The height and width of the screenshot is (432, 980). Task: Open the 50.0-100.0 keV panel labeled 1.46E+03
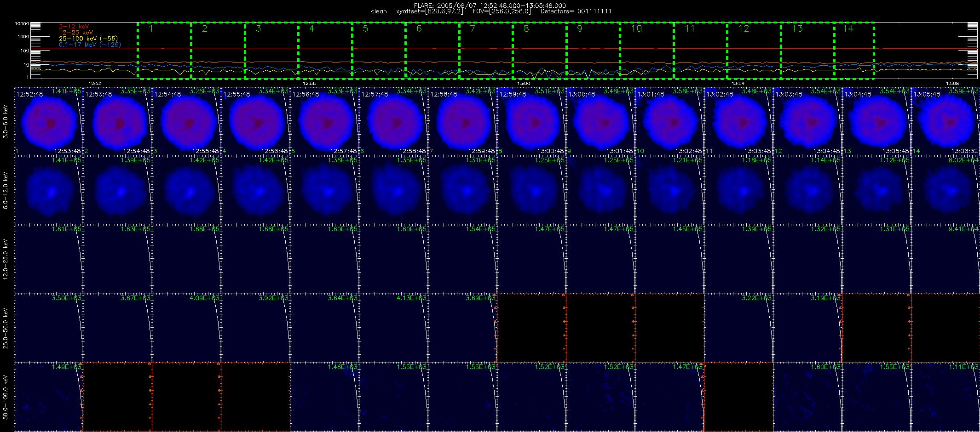pos(324,397)
